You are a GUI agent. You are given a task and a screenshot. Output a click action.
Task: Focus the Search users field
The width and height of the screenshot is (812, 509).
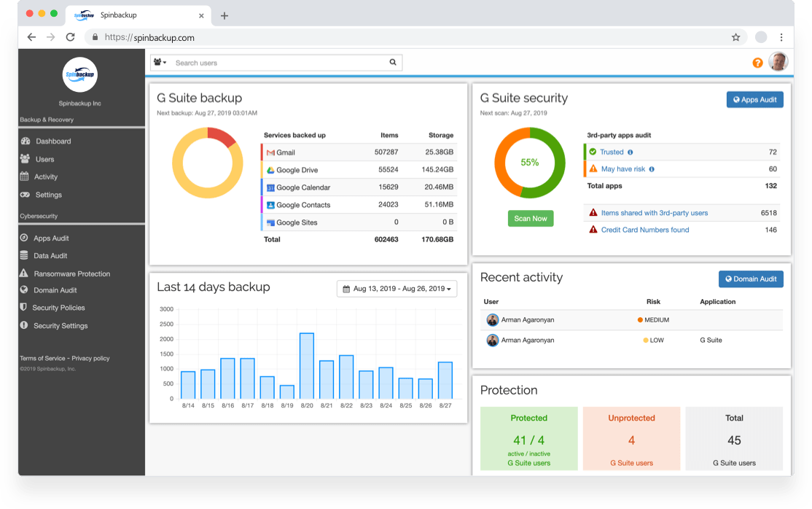pos(278,63)
